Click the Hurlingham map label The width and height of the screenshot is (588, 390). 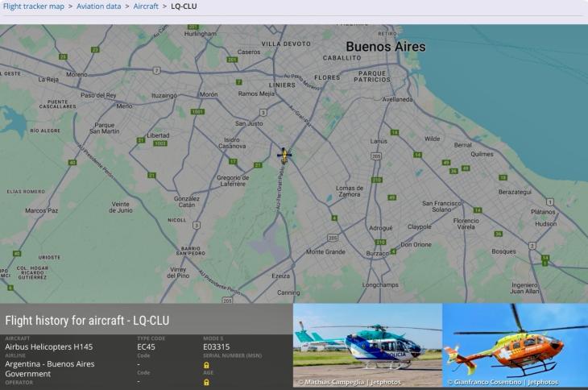tap(201, 34)
